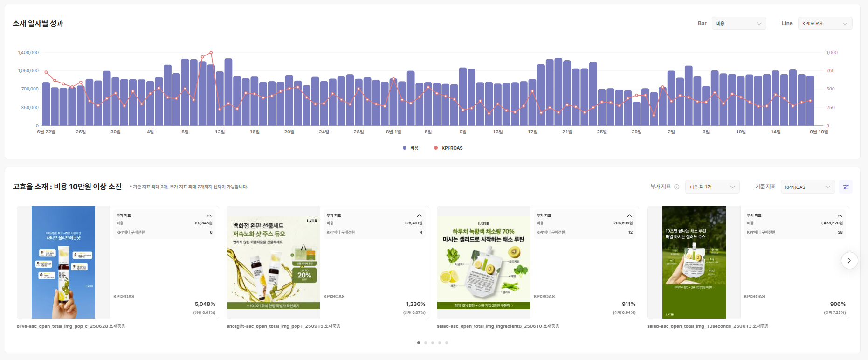Open the metric settings sliders icon

click(x=846, y=187)
